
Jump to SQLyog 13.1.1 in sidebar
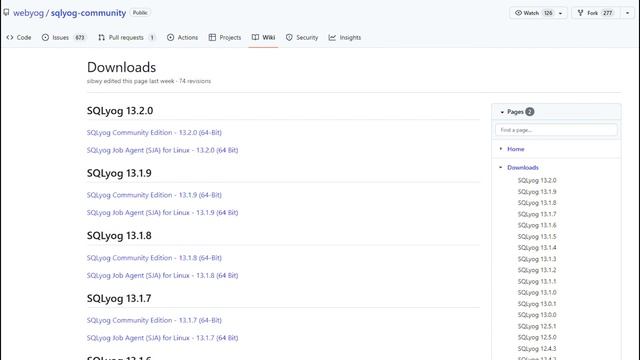pyautogui.click(x=537, y=282)
